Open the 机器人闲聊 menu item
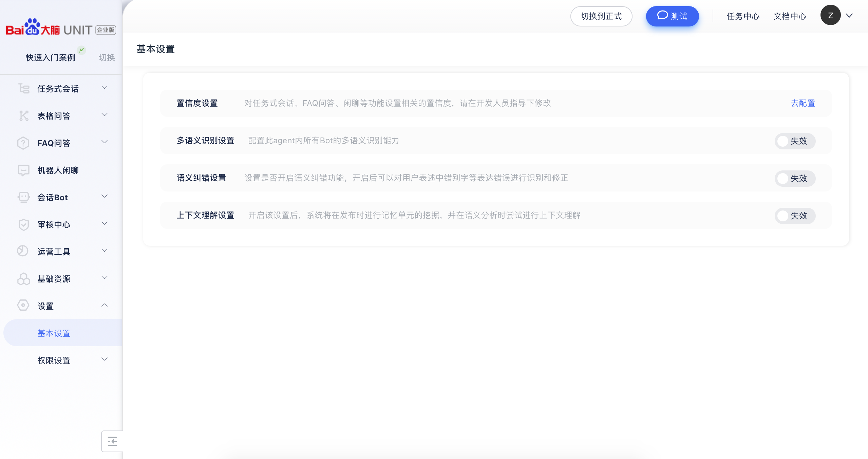868x459 pixels. click(61, 170)
